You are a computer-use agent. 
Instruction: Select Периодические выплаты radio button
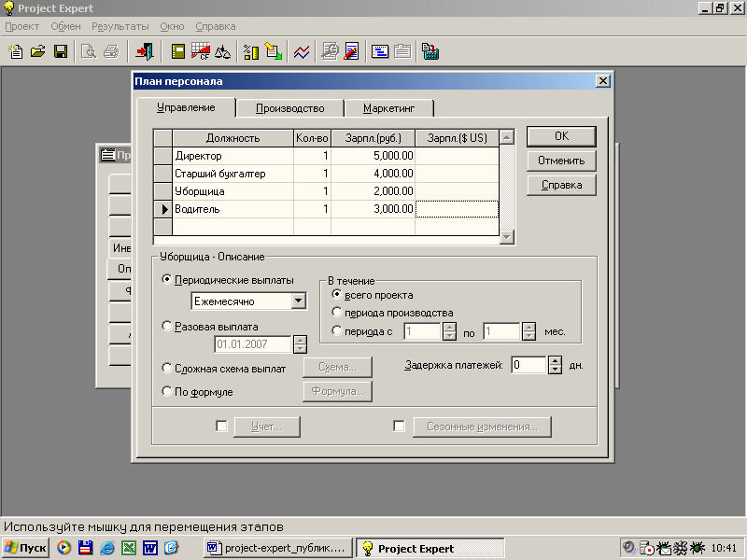[x=167, y=279]
